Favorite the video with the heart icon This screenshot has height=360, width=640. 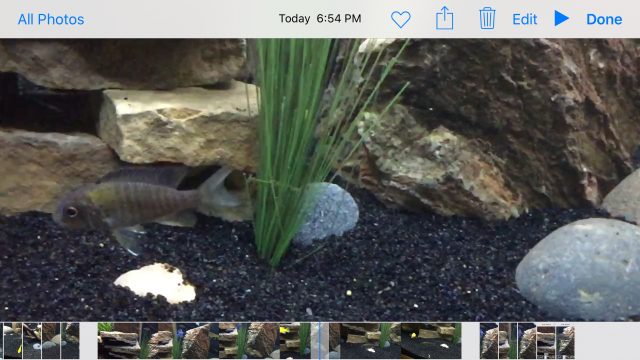click(400, 19)
